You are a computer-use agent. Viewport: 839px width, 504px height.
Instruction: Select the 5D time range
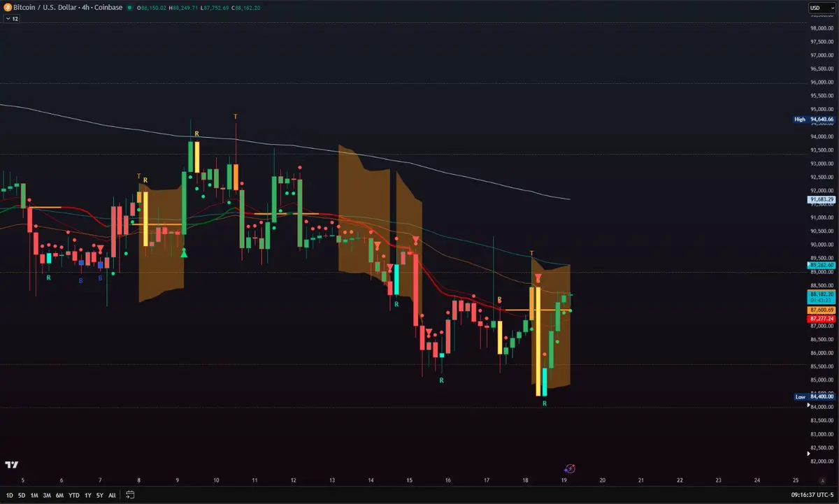(x=22, y=495)
